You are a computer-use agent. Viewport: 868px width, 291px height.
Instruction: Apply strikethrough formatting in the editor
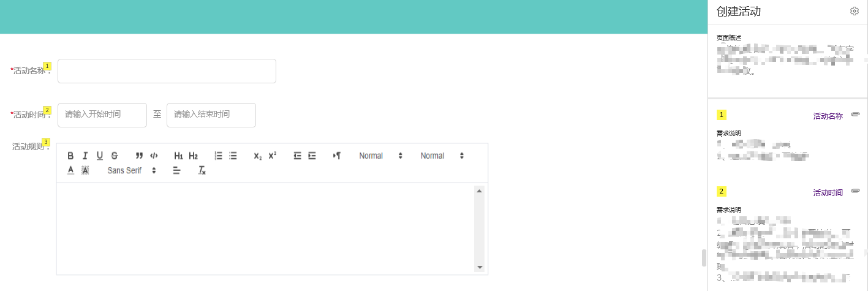[x=115, y=156]
